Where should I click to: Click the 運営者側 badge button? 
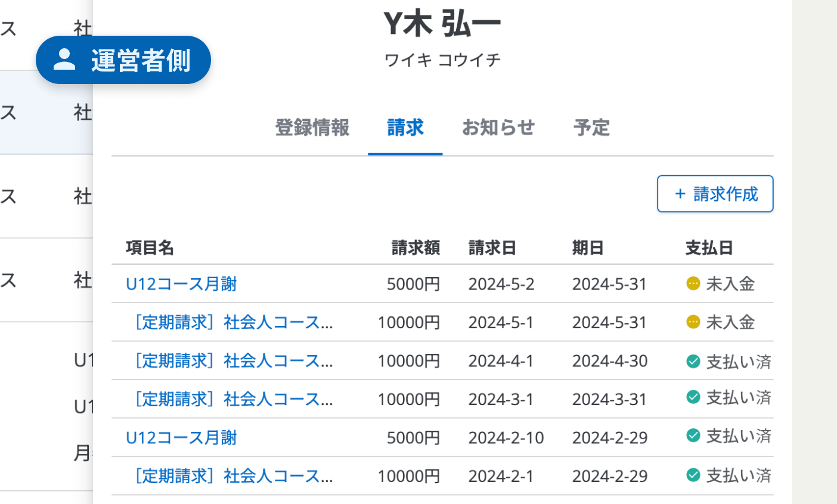123,60
